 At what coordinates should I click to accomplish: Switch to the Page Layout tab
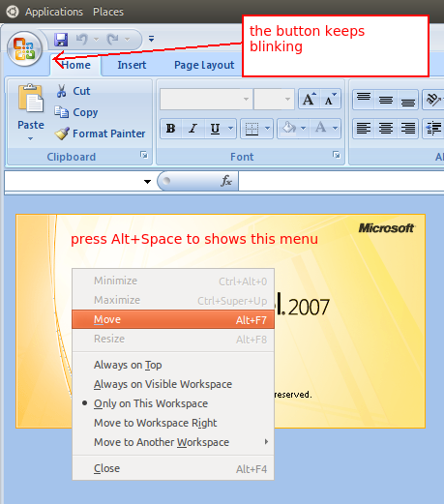(x=204, y=65)
